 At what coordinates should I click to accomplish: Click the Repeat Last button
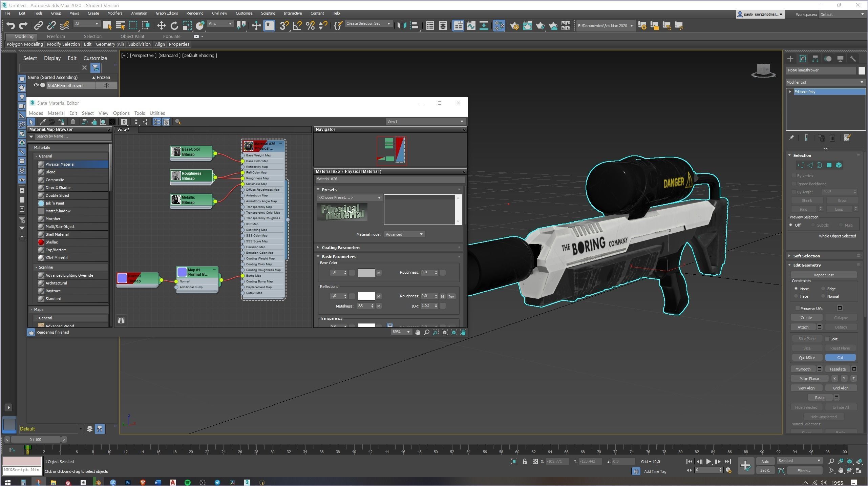pos(824,275)
